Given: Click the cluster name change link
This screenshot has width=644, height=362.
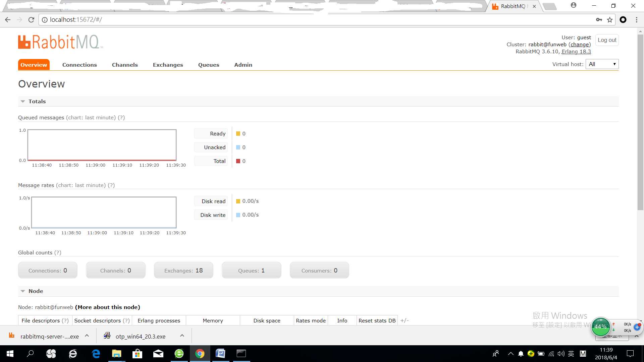Looking at the screenshot, I should click(580, 45).
